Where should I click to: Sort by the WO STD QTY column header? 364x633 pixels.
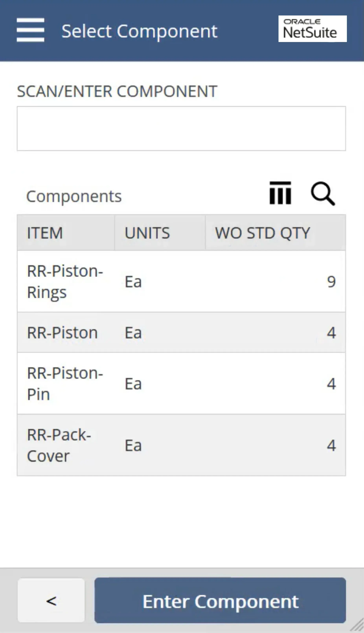[262, 233]
